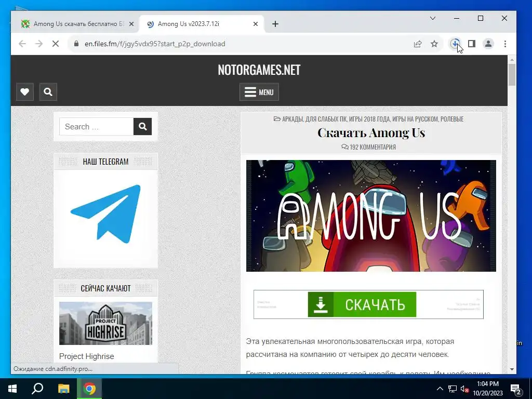Open Chrome three-dot menu

(x=505, y=44)
